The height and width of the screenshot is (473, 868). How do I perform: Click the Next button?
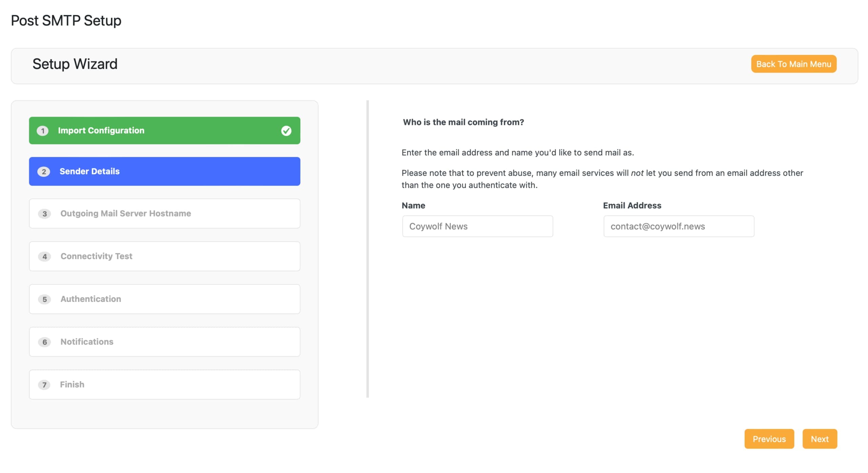coord(820,439)
